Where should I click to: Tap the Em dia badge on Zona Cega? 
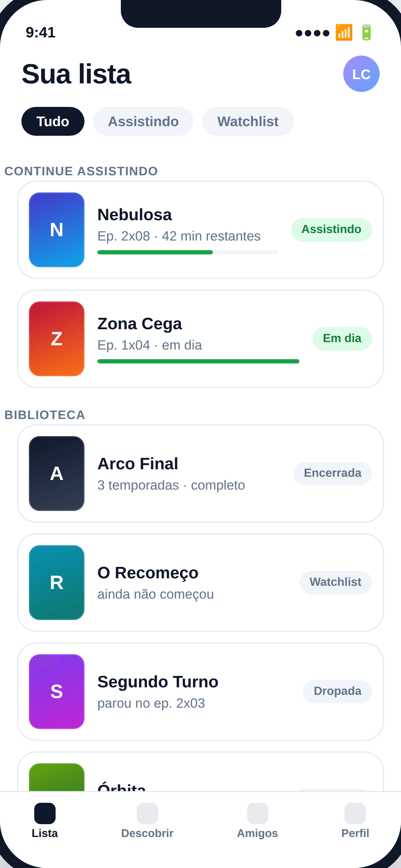tap(342, 339)
